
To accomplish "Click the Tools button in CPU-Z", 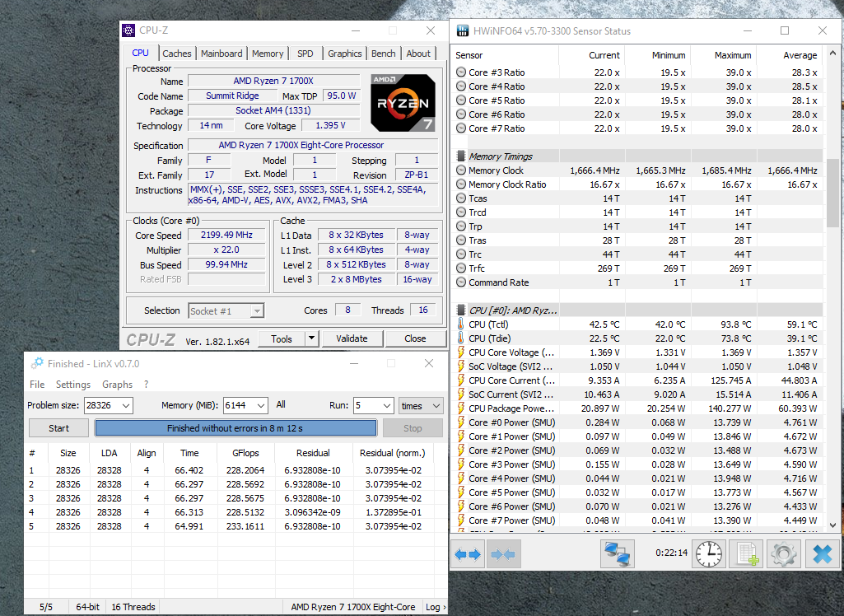I will click(x=282, y=338).
